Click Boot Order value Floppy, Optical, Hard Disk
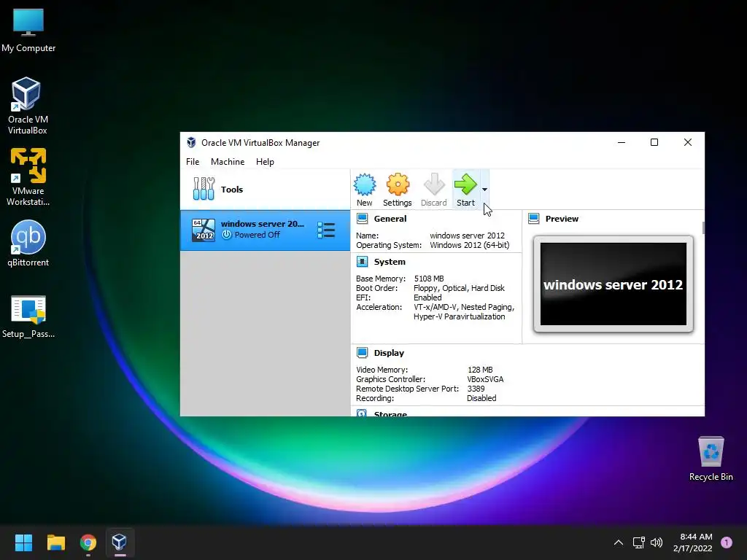Image resolution: width=747 pixels, height=560 pixels. coord(460,288)
